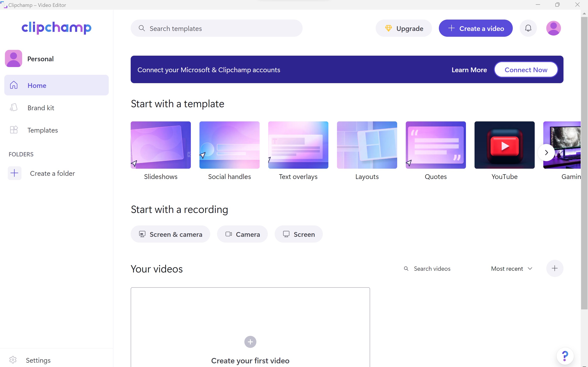Click the Personal avatar icon

(x=13, y=58)
